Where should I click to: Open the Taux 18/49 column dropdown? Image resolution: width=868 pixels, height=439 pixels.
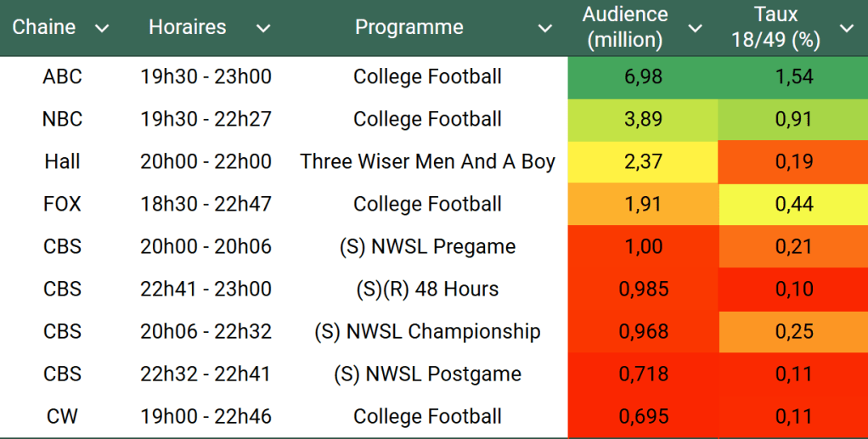[846, 28]
